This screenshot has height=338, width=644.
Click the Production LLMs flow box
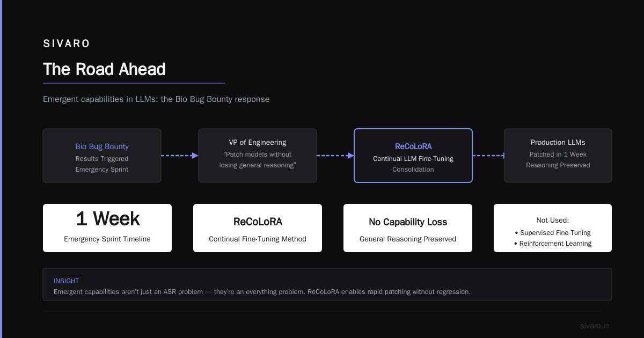558,156
